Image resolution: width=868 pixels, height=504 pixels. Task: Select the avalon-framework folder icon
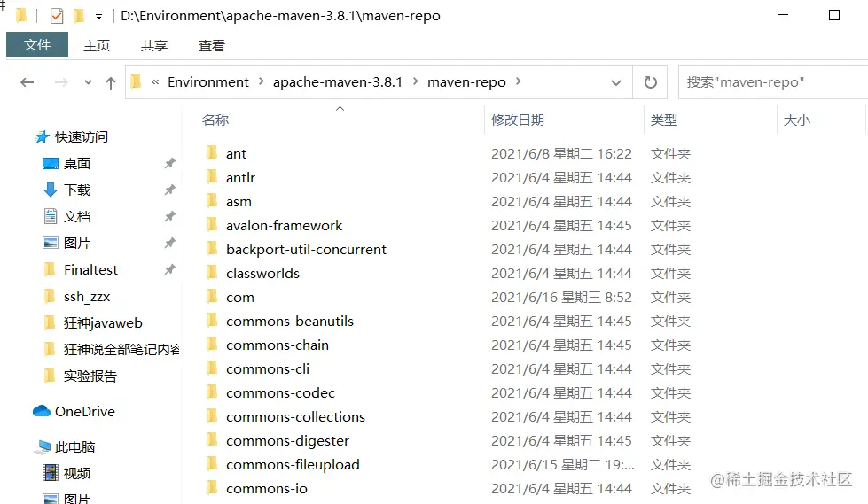pyautogui.click(x=212, y=224)
